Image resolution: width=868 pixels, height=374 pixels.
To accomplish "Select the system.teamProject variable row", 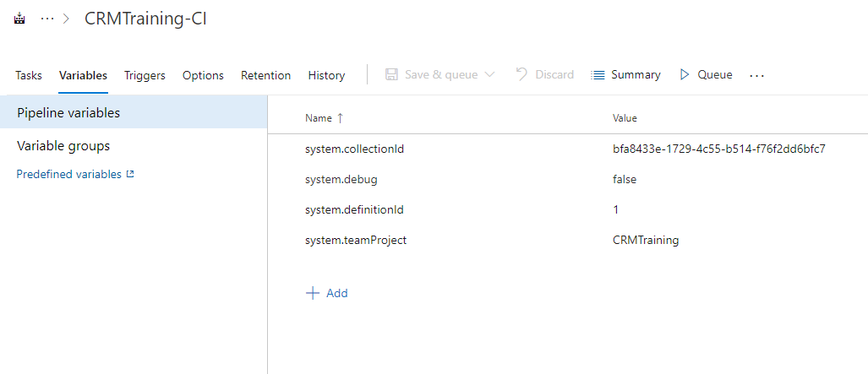I will (x=567, y=240).
